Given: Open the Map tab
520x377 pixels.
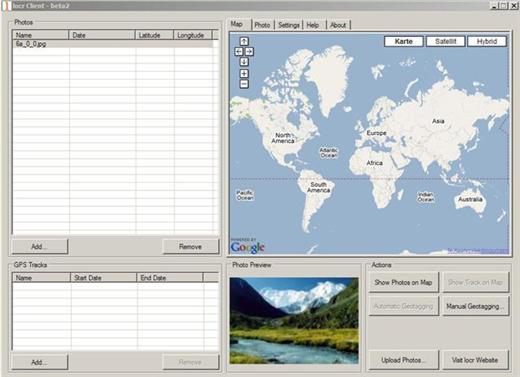Looking at the screenshot, I should 237,24.
